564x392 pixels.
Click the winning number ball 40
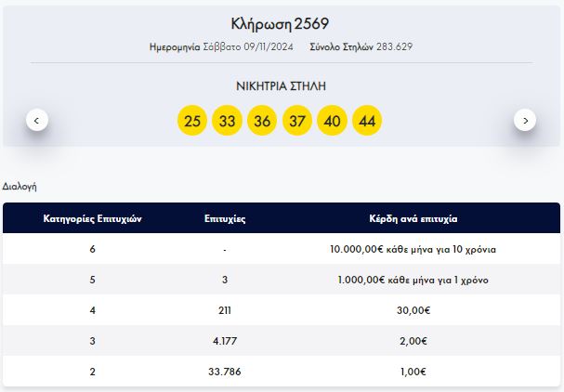(x=332, y=121)
